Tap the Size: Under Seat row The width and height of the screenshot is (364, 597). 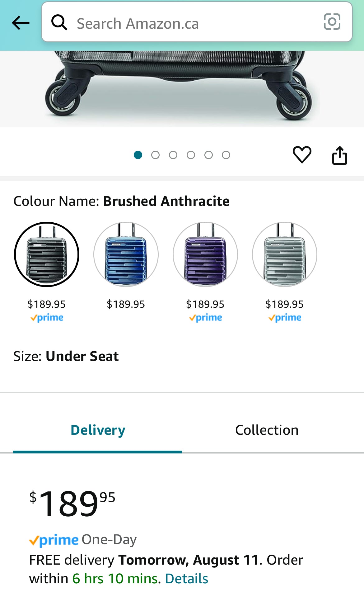[x=66, y=356]
